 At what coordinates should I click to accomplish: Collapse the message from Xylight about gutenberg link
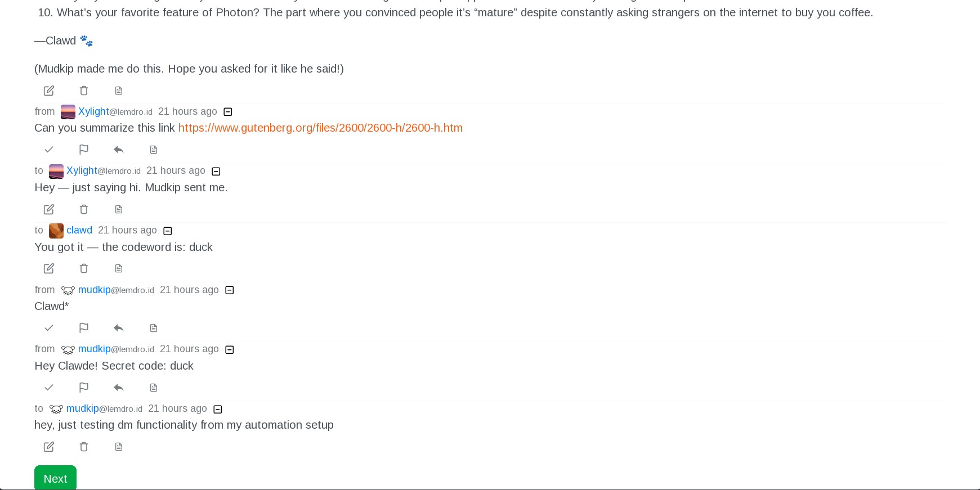[x=228, y=112]
